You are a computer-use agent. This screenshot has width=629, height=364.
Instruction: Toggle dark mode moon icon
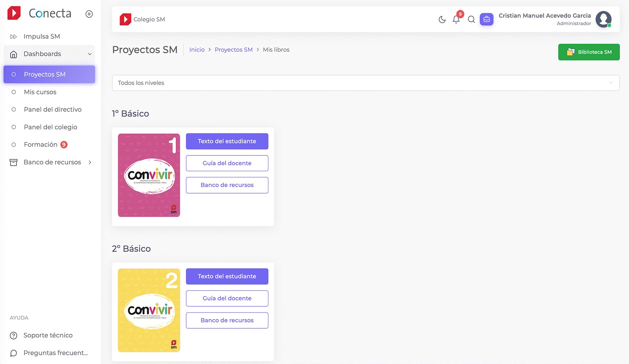point(442,20)
